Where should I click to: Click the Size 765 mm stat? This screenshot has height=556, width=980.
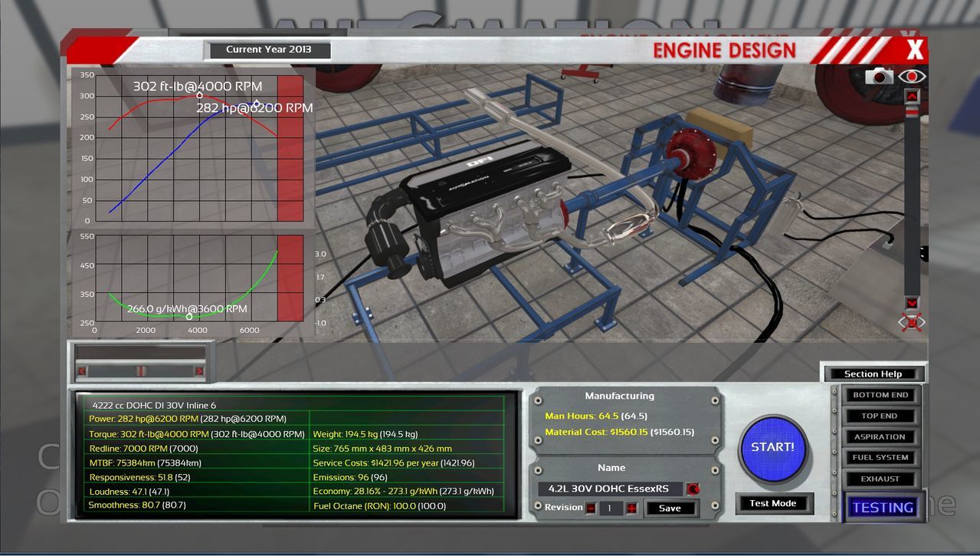tap(382, 449)
